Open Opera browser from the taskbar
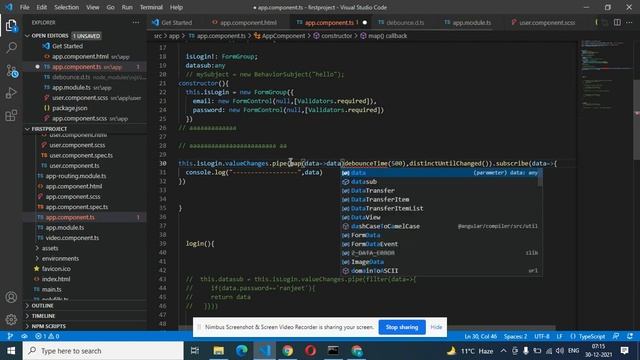This screenshot has height=360, width=640. pos(311,351)
